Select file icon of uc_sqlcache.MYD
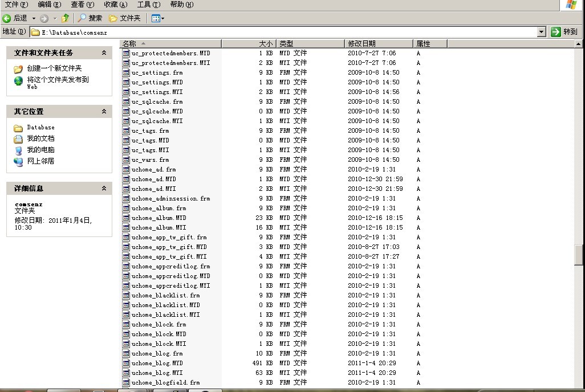The width and height of the screenshot is (585, 392). pos(126,112)
